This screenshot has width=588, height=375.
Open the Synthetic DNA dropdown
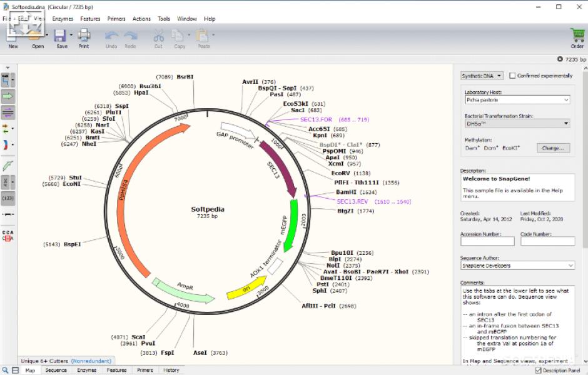pyautogui.click(x=482, y=76)
